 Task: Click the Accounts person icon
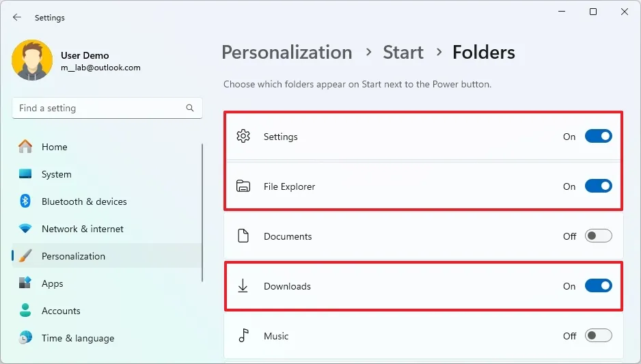pyautogui.click(x=25, y=311)
